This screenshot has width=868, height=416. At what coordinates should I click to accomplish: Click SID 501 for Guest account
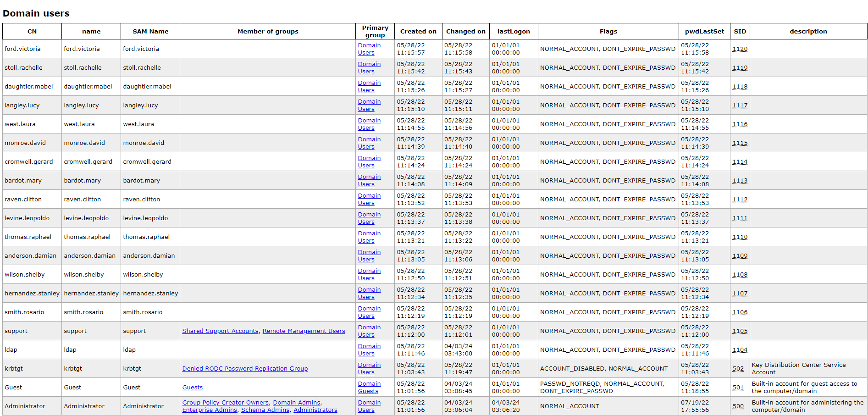(738, 388)
